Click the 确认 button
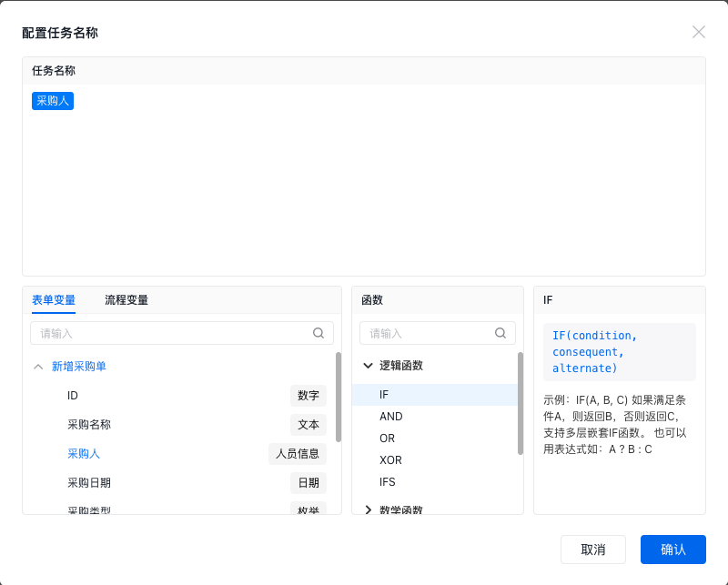Viewport: 728px width, 585px height. coord(672,550)
